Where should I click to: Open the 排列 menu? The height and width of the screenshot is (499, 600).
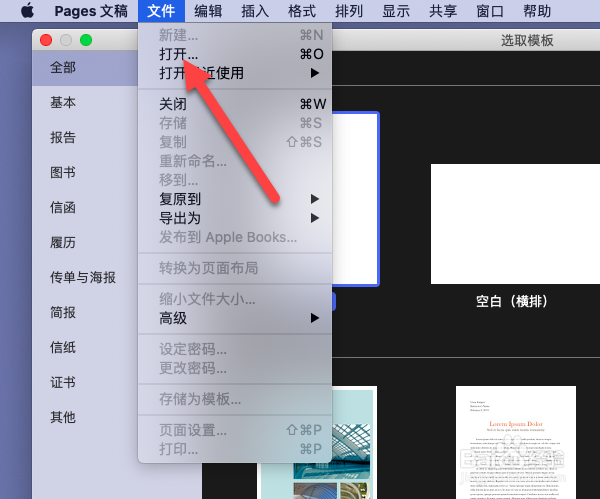pyautogui.click(x=349, y=11)
